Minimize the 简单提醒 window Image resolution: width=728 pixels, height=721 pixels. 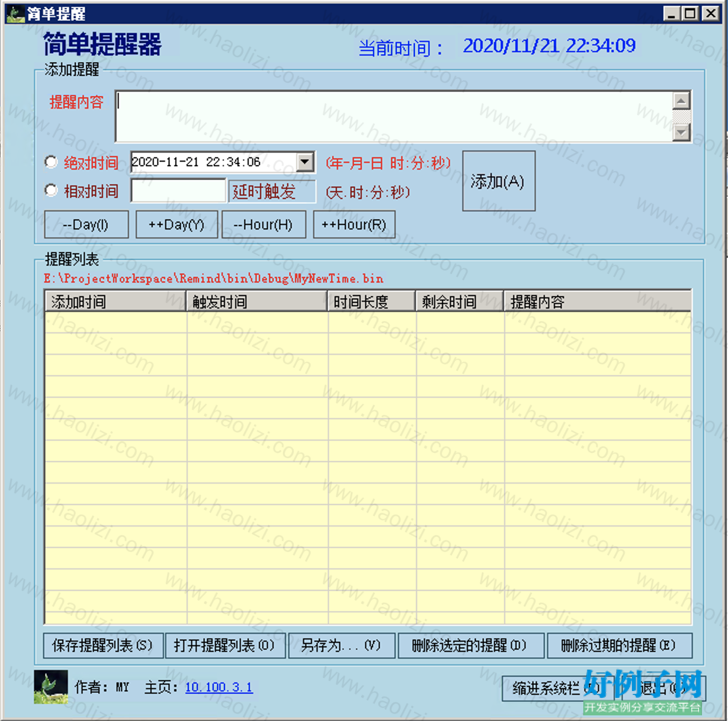(x=671, y=14)
